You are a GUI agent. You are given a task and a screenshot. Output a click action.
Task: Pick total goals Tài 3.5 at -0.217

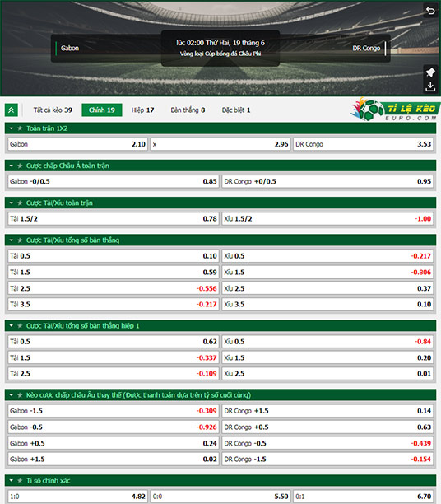point(114,304)
